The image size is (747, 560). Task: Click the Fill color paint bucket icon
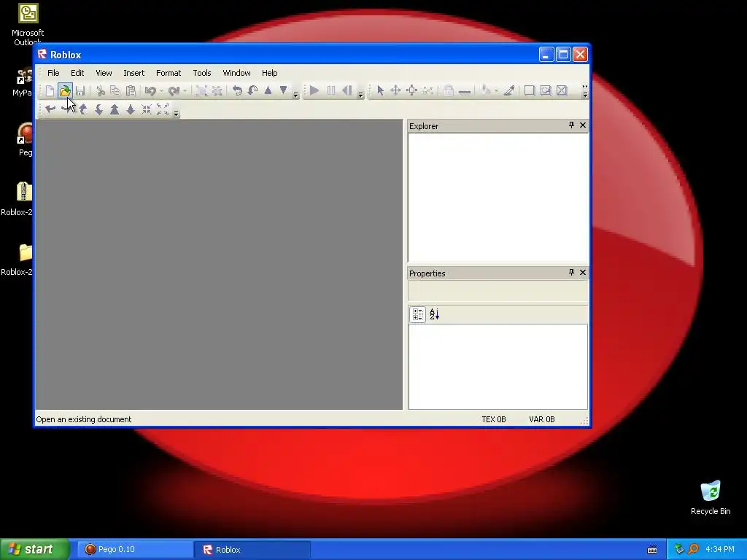click(485, 90)
